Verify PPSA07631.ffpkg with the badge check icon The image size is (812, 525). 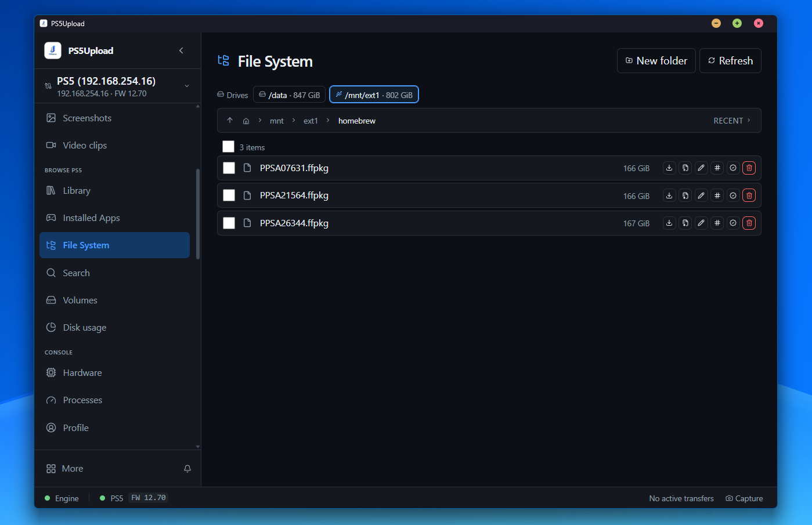(733, 168)
